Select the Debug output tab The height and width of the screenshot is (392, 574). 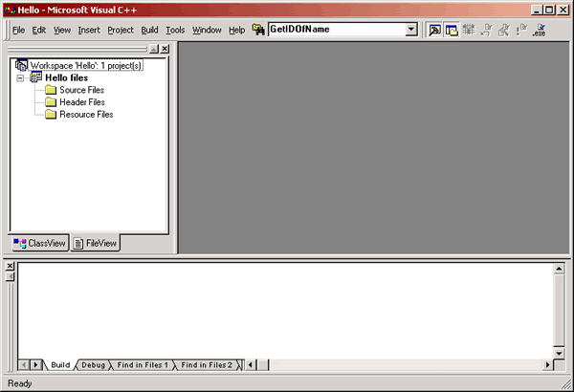tap(93, 365)
